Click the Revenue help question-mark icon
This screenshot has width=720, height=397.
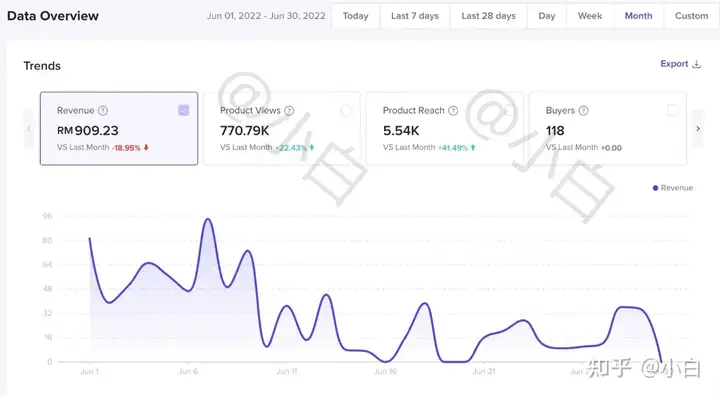(103, 111)
